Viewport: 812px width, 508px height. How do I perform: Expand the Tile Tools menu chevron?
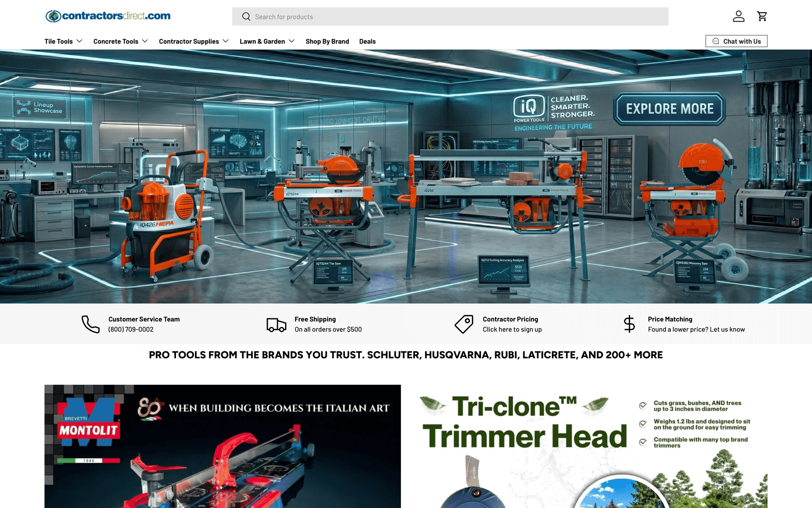pyautogui.click(x=80, y=41)
